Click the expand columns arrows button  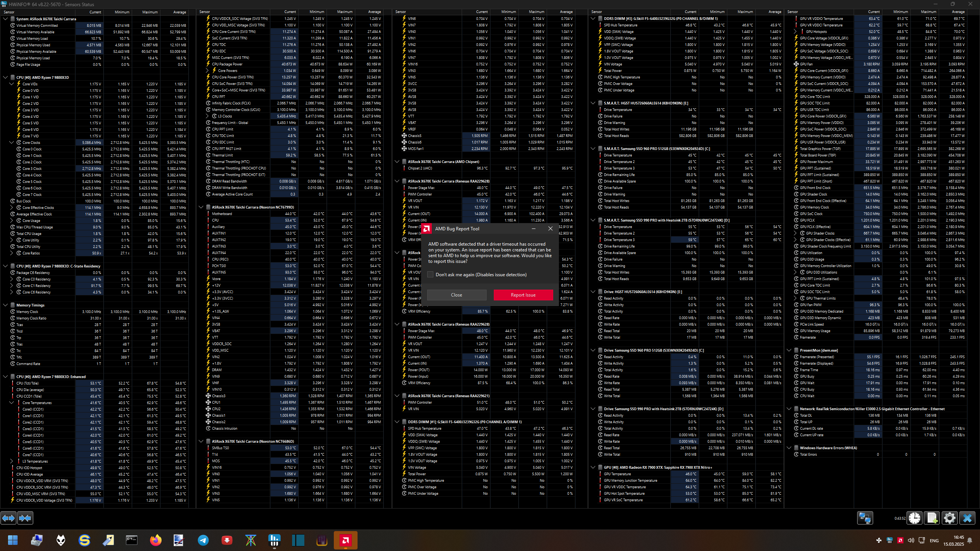[8, 518]
